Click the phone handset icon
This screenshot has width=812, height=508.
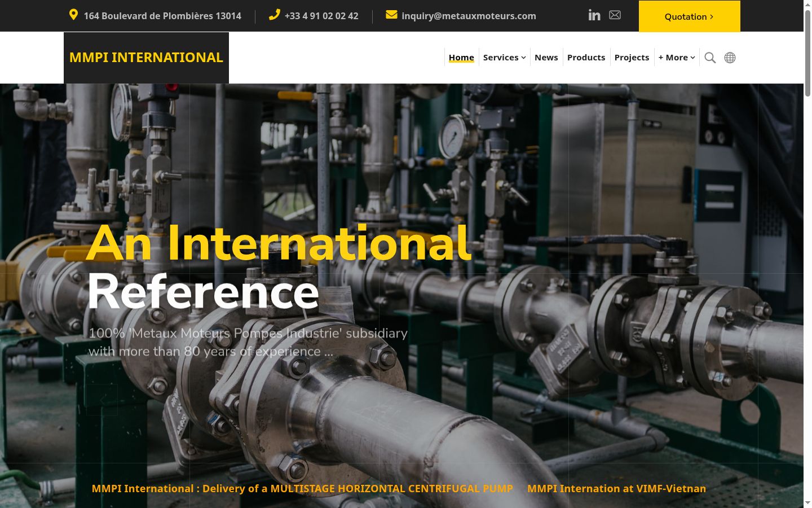275,15
